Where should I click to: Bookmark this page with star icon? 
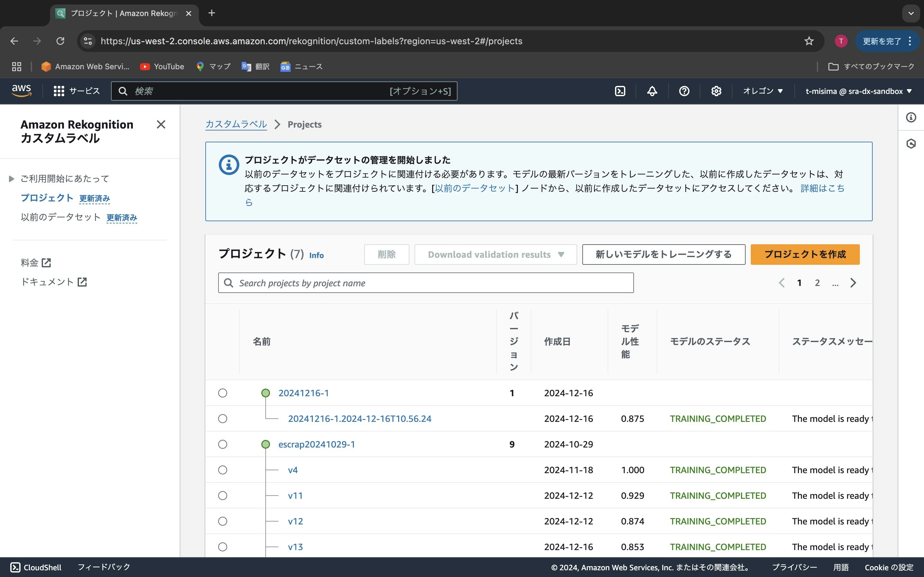(809, 41)
